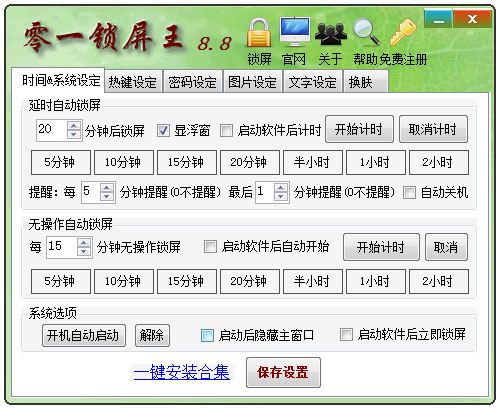Click the magnifier 帮助 icon
The height and width of the screenshot is (409, 500).
point(366,32)
